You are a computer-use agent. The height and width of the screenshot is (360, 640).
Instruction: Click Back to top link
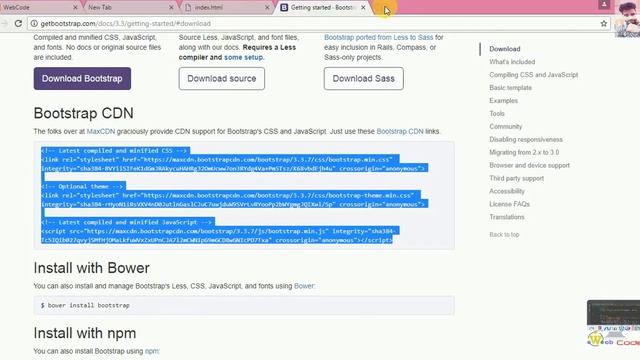click(x=504, y=235)
